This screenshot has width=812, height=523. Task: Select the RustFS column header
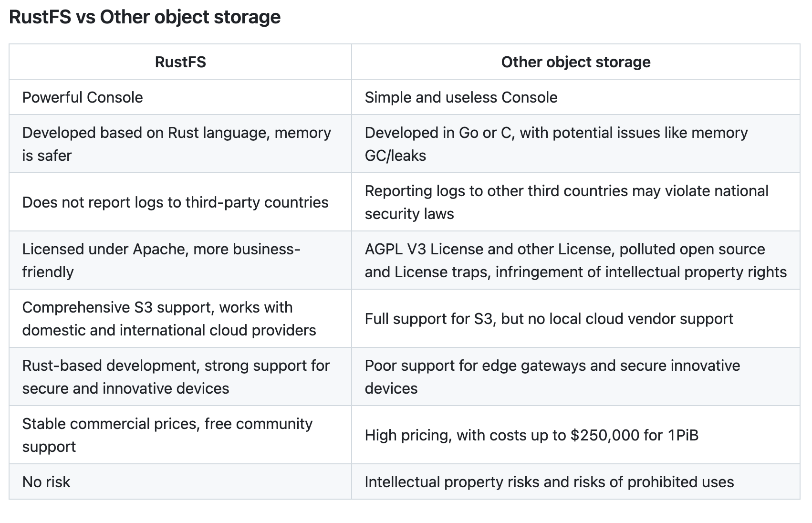(180, 62)
